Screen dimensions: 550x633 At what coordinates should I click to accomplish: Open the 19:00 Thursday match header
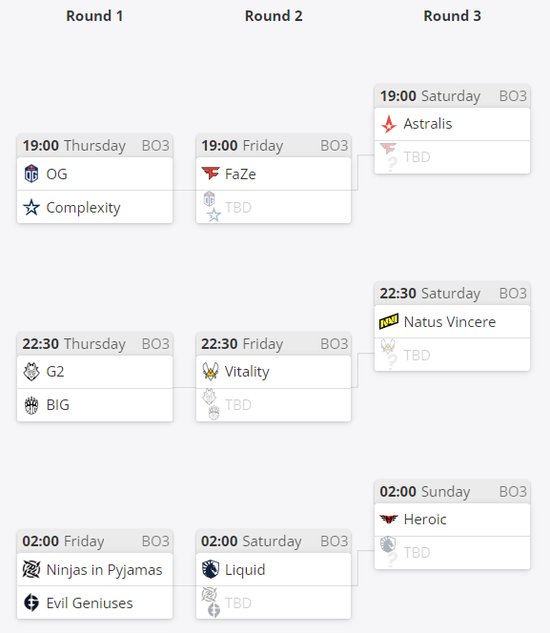click(95, 146)
